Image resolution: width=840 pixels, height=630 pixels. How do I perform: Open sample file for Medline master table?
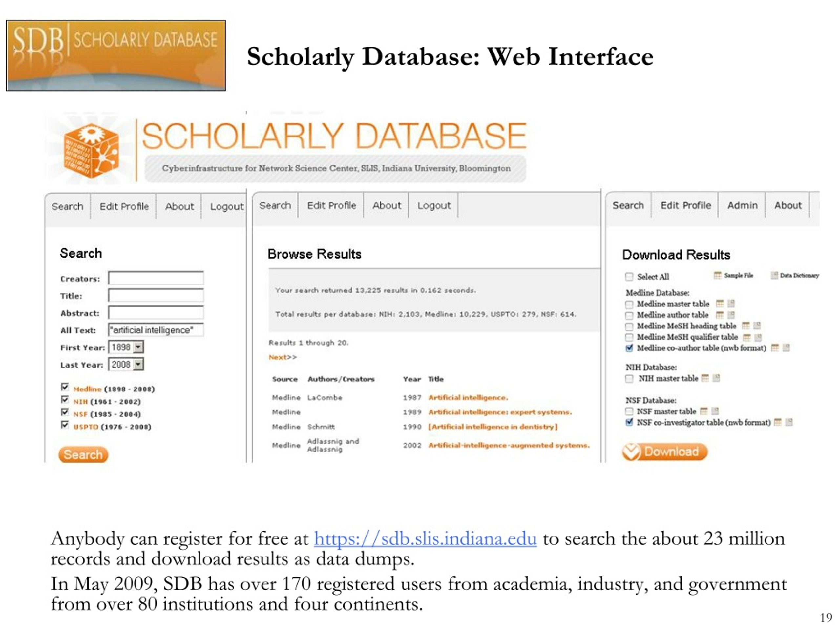point(720,304)
